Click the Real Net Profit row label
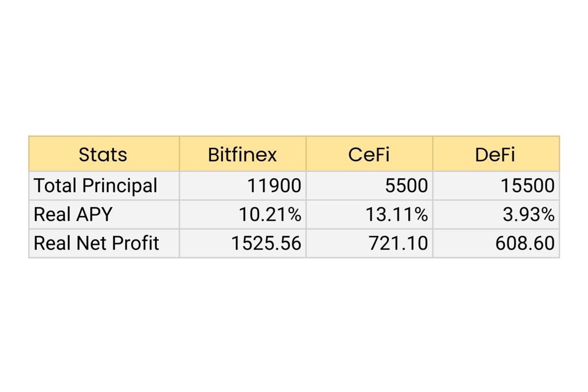This screenshot has height=392, width=588. click(x=97, y=244)
